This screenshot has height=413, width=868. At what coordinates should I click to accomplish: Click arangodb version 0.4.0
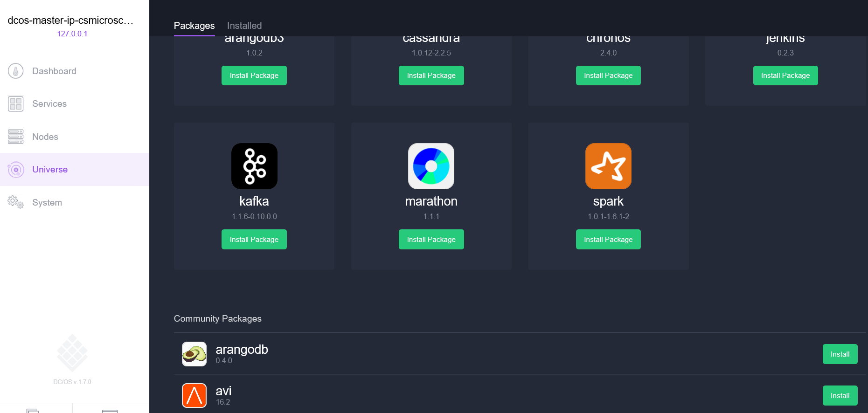tap(224, 361)
